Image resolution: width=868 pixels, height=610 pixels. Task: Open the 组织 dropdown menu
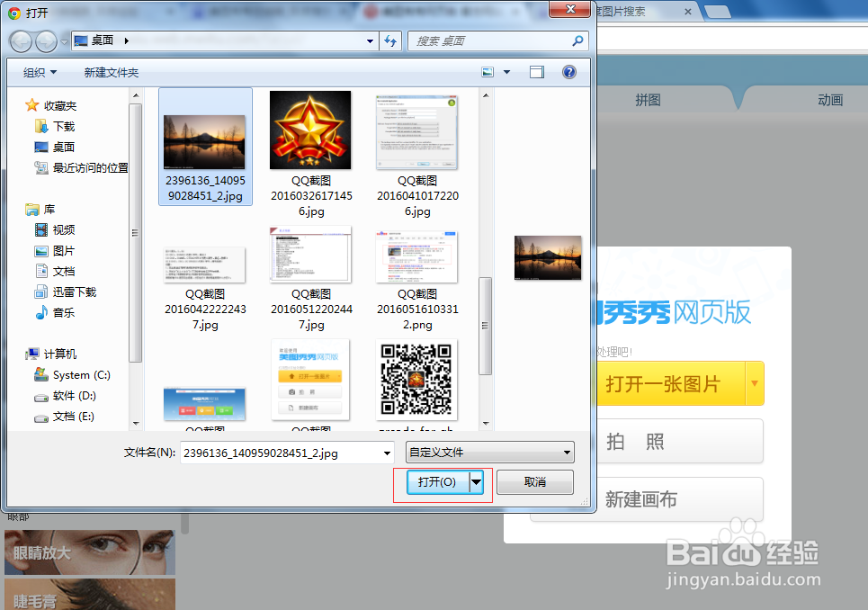click(39, 71)
